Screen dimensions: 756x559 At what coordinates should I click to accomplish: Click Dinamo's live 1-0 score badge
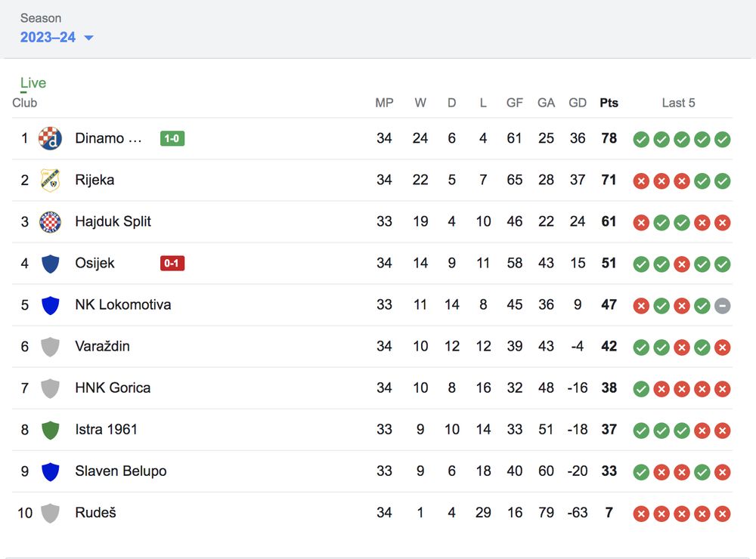click(x=172, y=138)
